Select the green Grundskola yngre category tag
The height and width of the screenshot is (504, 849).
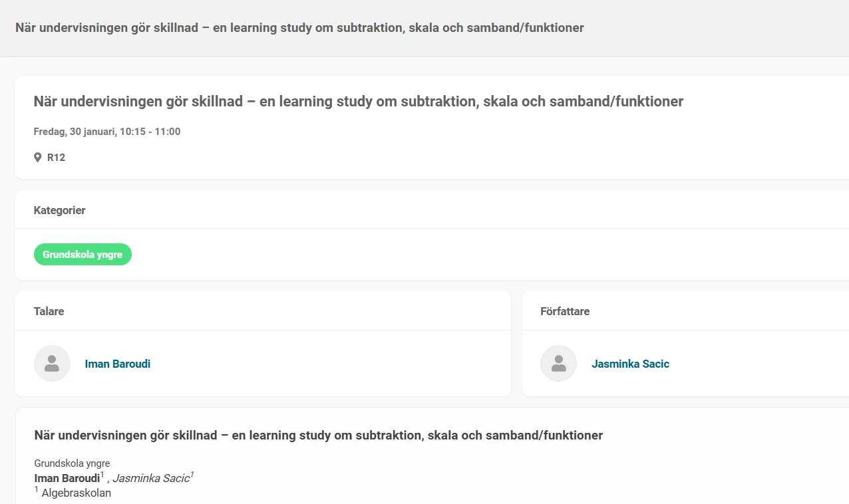click(83, 255)
